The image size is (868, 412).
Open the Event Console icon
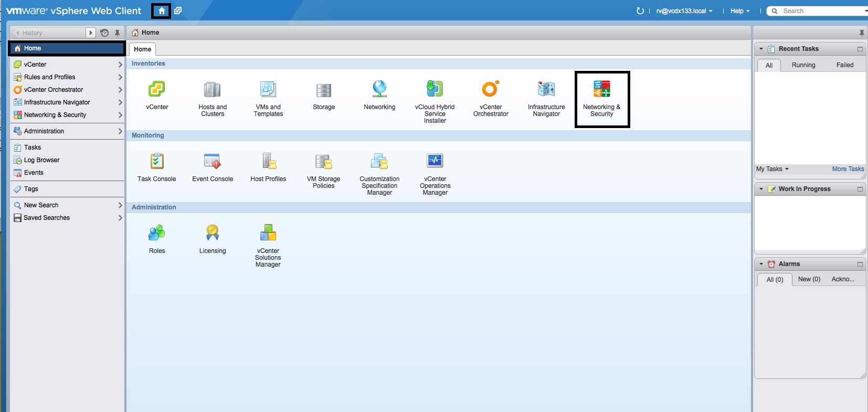[x=212, y=162]
